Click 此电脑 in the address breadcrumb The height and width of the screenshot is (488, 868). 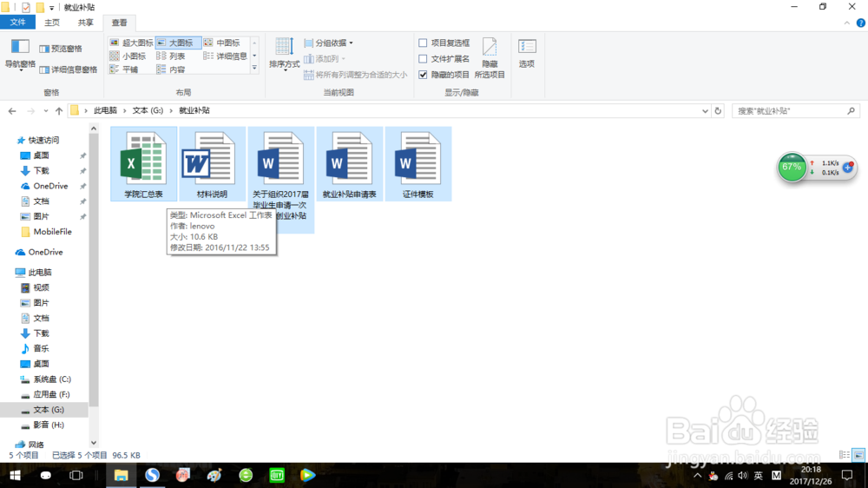pos(105,111)
